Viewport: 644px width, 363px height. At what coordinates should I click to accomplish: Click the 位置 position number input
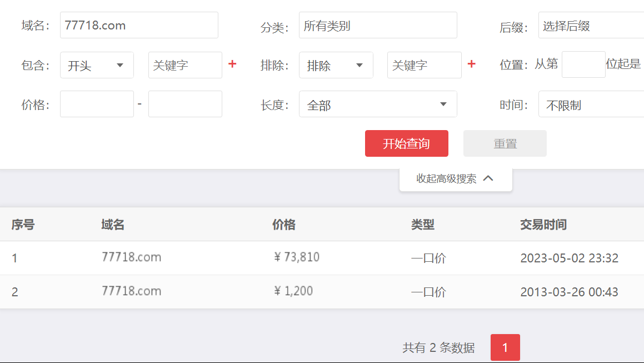click(583, 64)
